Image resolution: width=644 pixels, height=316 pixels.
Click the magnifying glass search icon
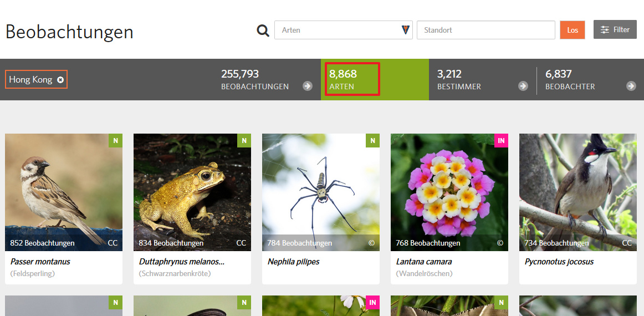263,30
